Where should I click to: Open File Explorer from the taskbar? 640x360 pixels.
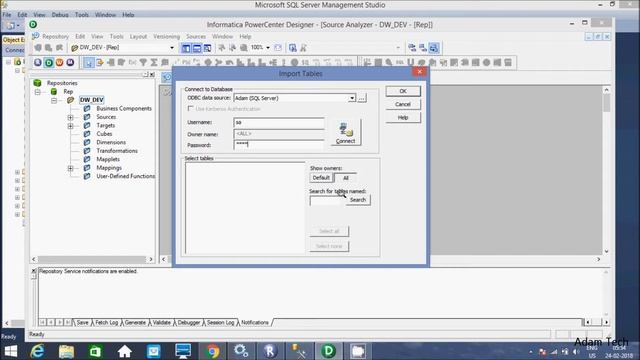[x=66, y=351]
